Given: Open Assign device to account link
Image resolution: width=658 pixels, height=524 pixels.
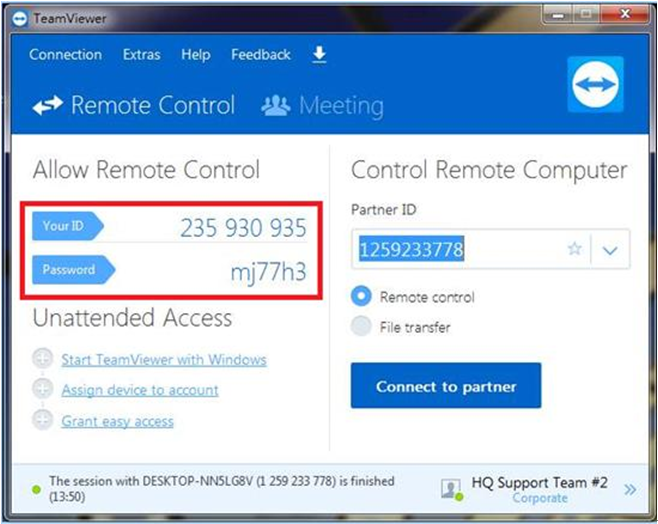Looking at the screenshot, I should (x=140, y=390).
